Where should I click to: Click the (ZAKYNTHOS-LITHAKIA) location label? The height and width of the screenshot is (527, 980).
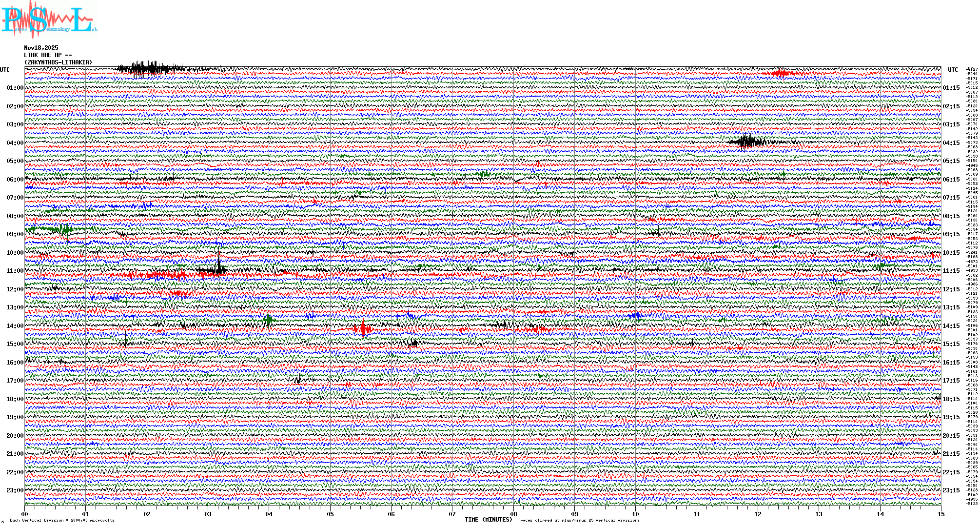58,62
